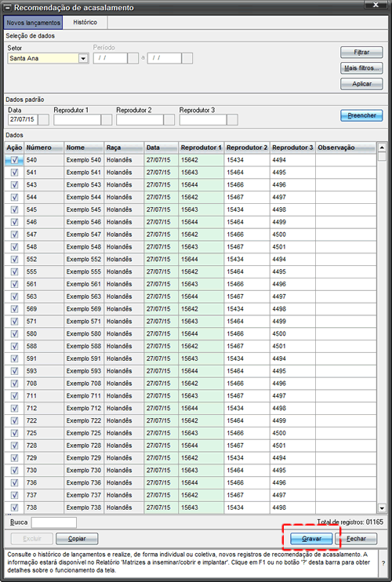
Task: Open the Data field calendar button
Action: [x=43, y=119]
